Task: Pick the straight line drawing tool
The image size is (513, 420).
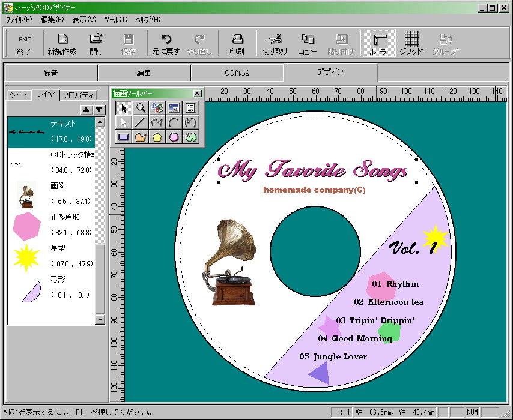Action: click(141, 122)
